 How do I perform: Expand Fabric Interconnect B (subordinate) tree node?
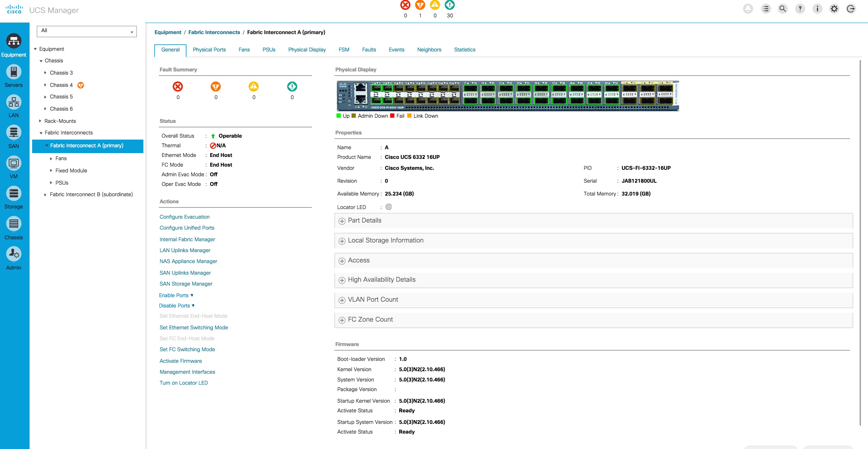[45, 195]
